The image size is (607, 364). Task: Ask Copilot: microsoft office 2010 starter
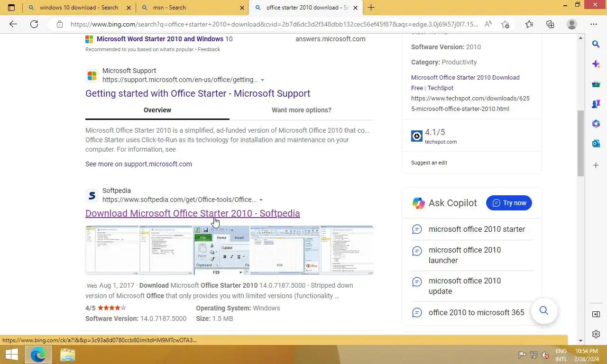(477, 229)
